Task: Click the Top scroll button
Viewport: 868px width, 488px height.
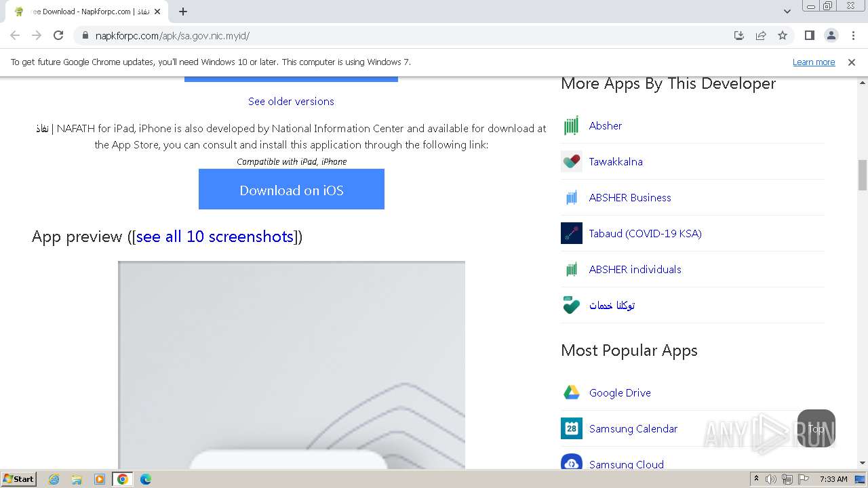Action: click(x=816, y=428)
